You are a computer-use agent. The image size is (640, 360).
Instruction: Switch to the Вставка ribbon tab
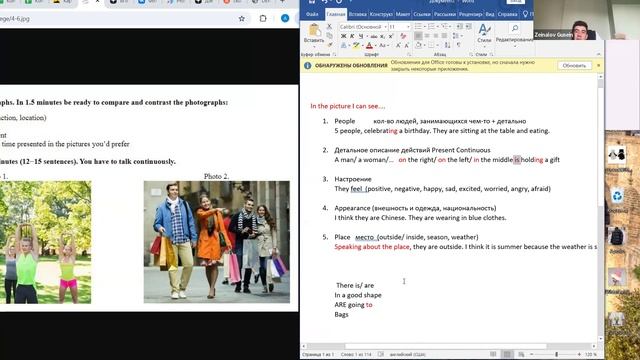pyautogui.click(x=358, y=14)
